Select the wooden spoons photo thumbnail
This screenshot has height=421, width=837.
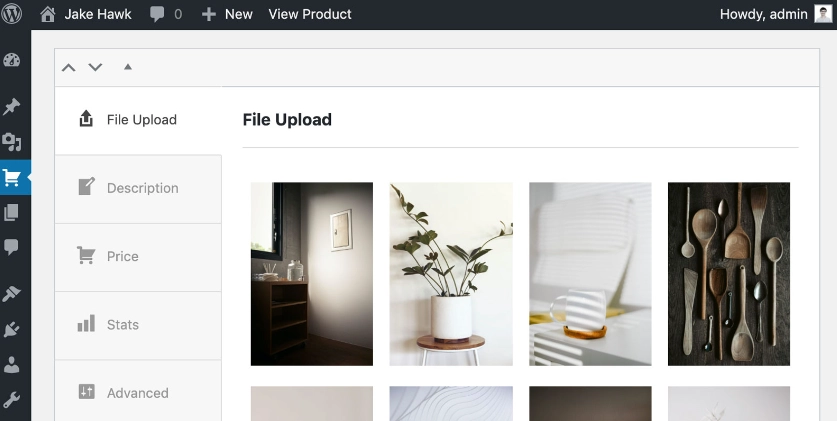(729, 274)
